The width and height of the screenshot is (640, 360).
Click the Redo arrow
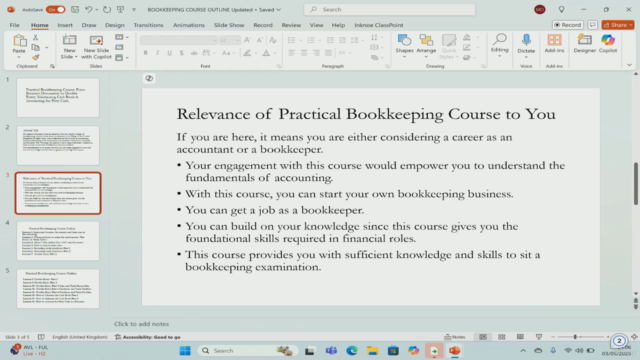pos(107,9)
